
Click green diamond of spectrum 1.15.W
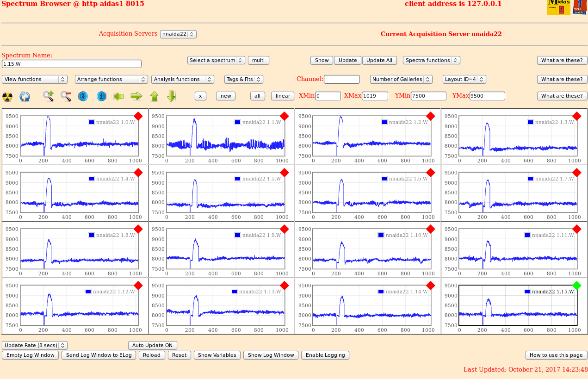(x=576, y=286)
